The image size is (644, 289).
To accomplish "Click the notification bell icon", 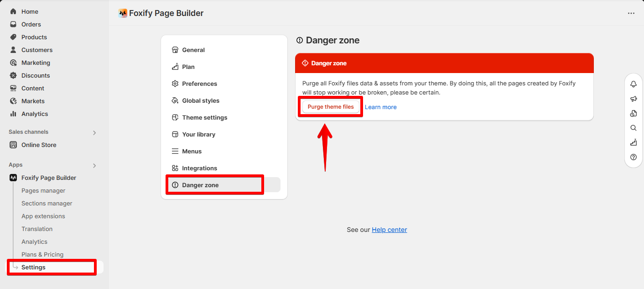I will point(634,84).
